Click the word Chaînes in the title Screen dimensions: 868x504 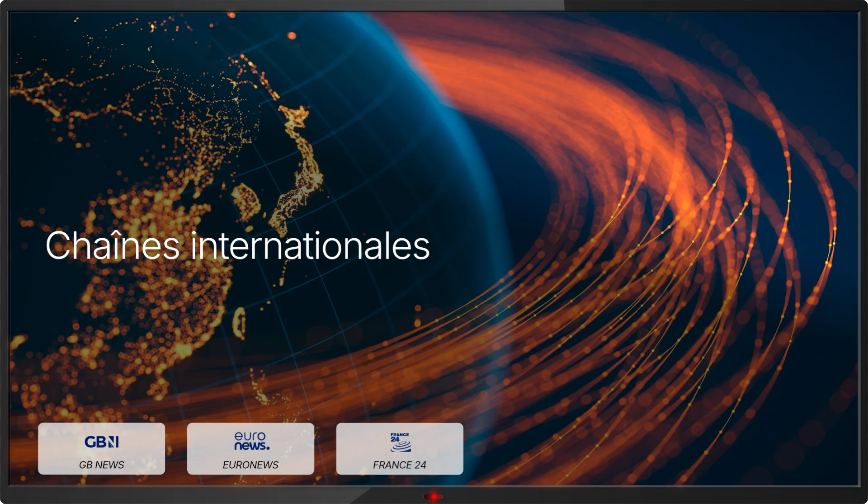[113, 246]
